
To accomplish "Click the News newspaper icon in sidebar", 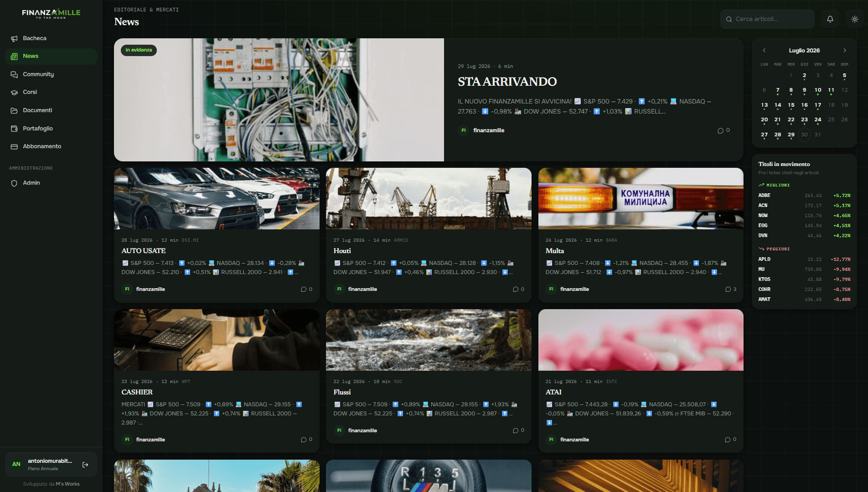I will (14, 56).
